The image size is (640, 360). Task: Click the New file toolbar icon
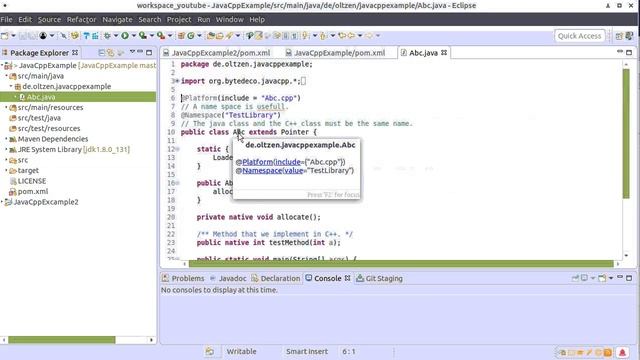tap(4, 36)
